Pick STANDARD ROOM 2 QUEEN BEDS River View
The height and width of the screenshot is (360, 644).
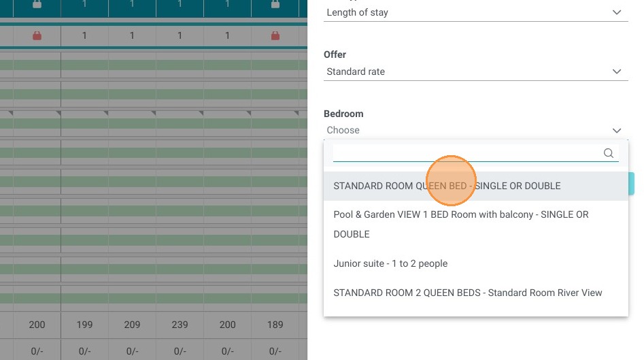[x=475, y=293]
